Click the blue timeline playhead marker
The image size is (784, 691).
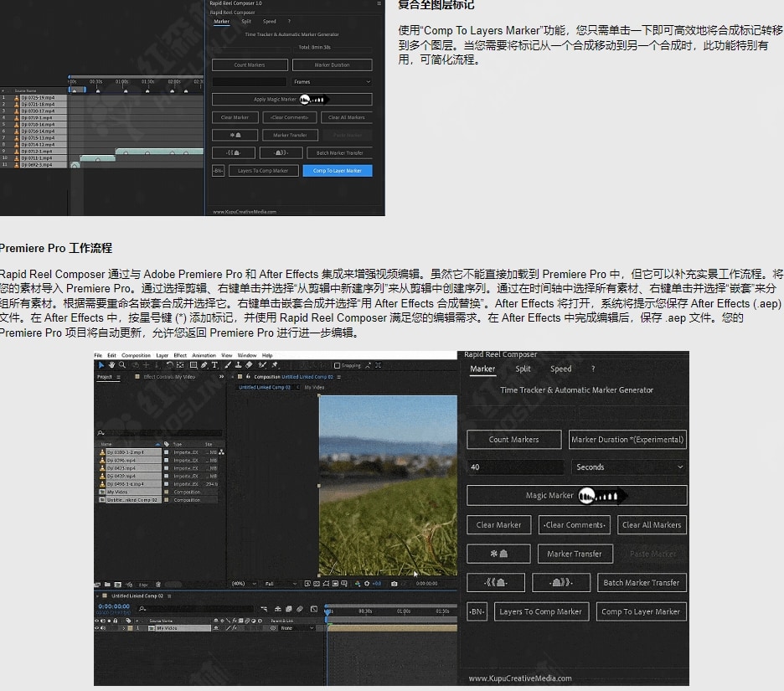tap(328, 611)
